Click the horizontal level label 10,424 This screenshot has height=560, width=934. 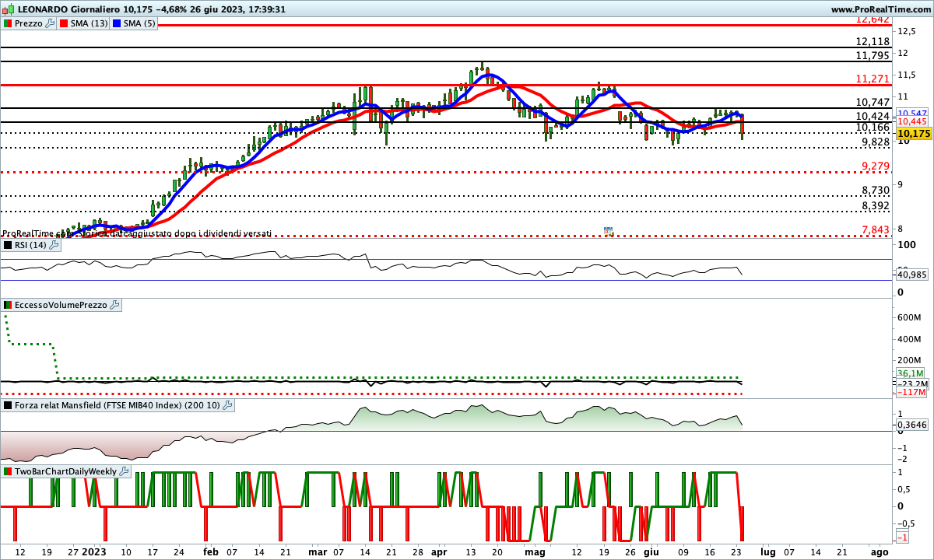pyautogui.click(x=873, y=117)
